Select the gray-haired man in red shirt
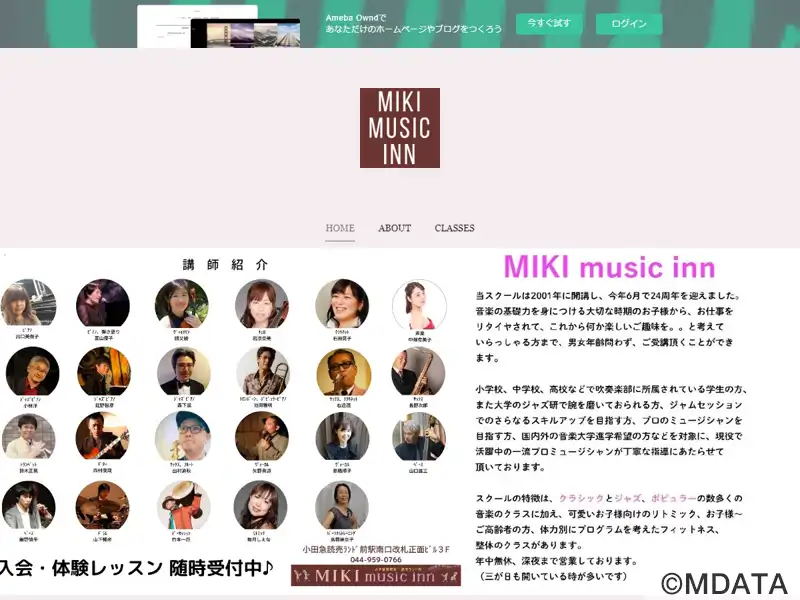This screenshot has height=600, width=800. pos(32,372)
